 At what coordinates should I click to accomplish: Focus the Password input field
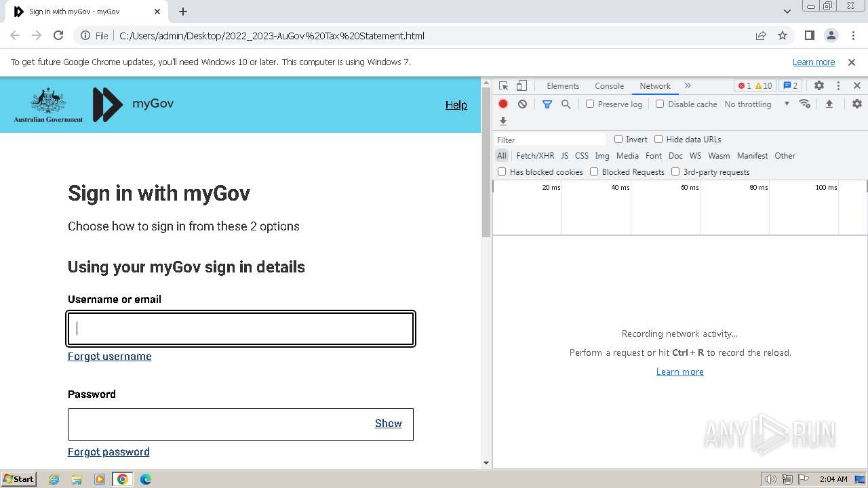241,424
